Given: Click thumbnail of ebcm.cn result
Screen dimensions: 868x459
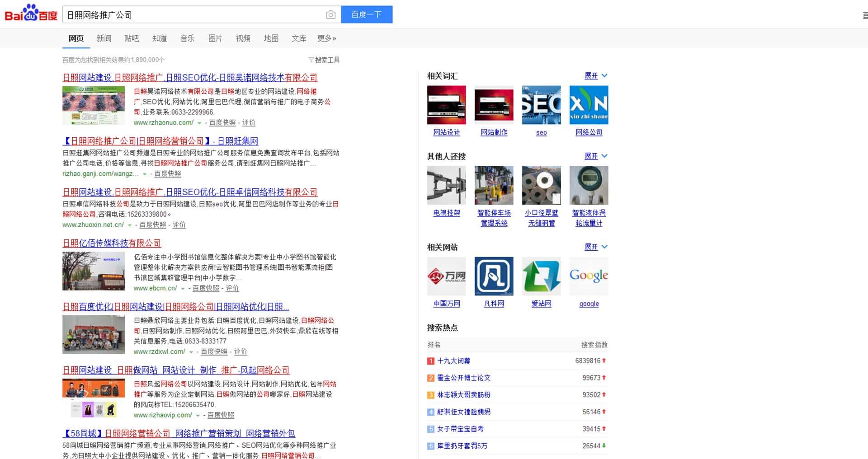Looking at the screenshot, I should coord(94,271).
